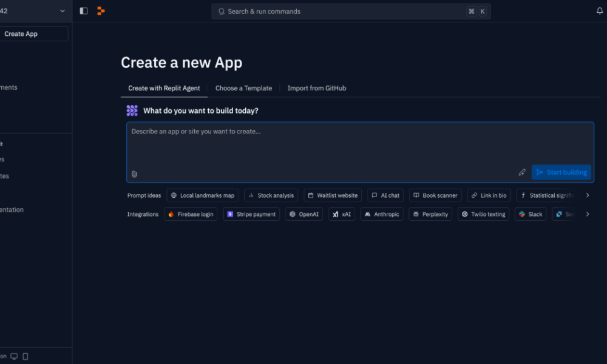The width and height of the screenshot is (607, 364).
Task: Open the notifications bell
Action: click(600, 11)
